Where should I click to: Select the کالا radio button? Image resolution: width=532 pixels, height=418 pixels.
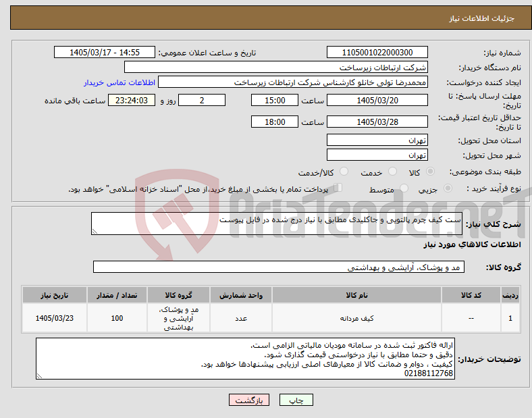(430, 172)
